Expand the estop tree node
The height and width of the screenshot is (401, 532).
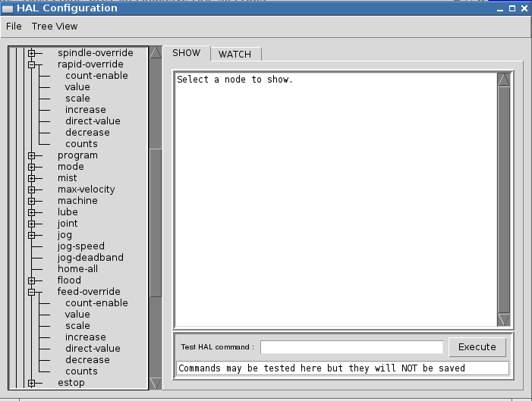tap(32, 383)
